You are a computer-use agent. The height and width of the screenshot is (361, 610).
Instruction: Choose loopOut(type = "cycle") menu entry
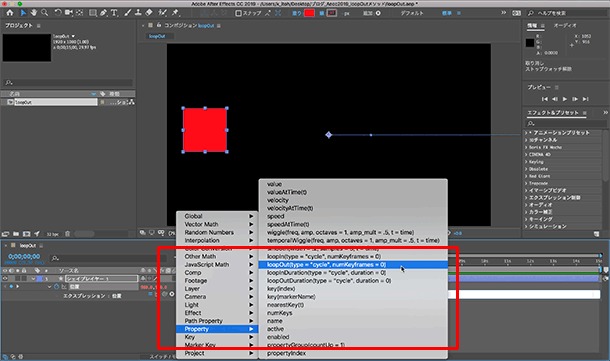tap(353, 265)
